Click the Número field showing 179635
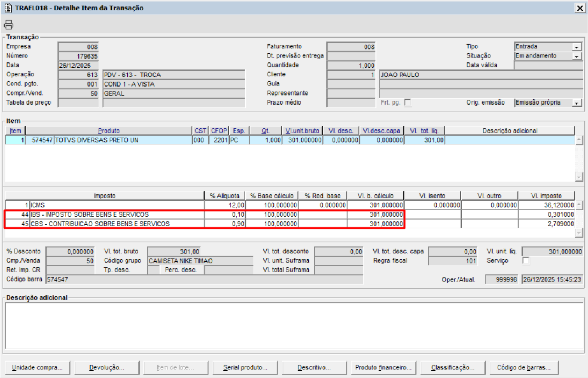Viewport: 588px width, 378px height. tap(79, 56)
